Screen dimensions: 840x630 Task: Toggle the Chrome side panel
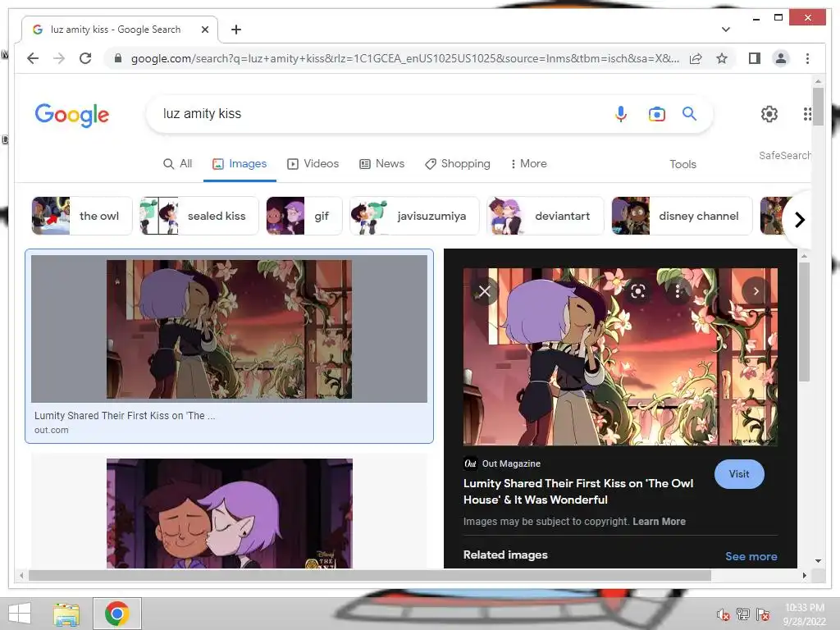pos(755,58)
